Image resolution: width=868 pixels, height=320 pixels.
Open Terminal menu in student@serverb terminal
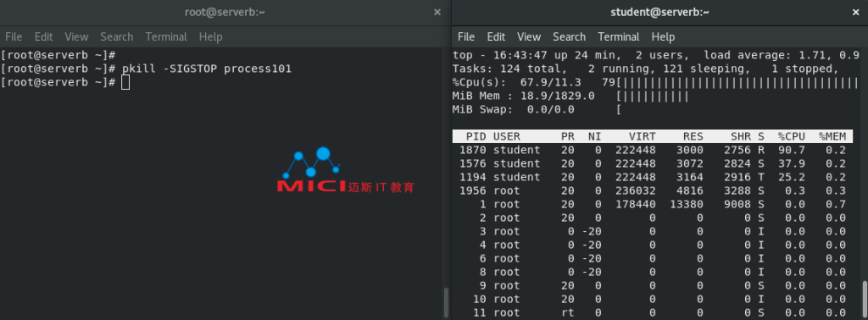(618, 37)
